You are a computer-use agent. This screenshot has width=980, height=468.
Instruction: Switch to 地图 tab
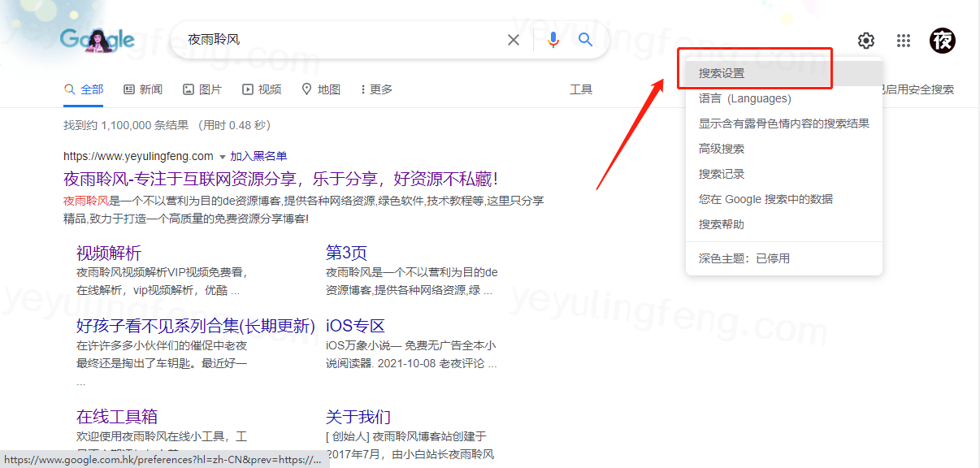321,89
